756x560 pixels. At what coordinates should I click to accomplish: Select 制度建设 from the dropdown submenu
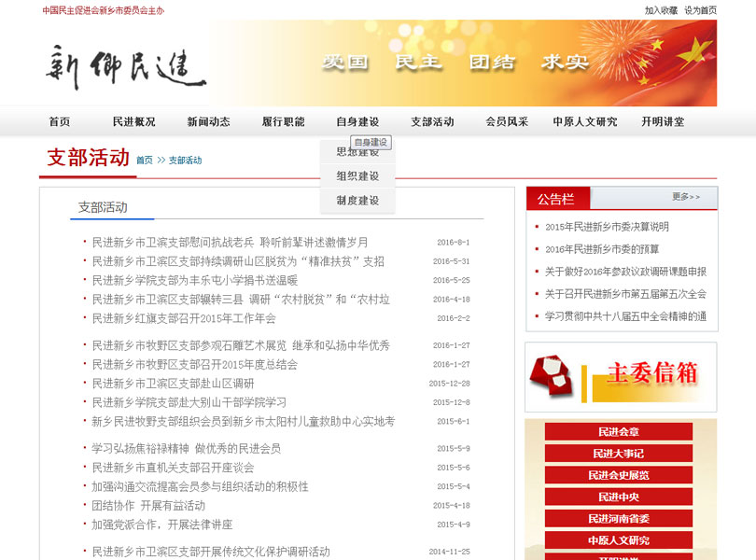357,201
